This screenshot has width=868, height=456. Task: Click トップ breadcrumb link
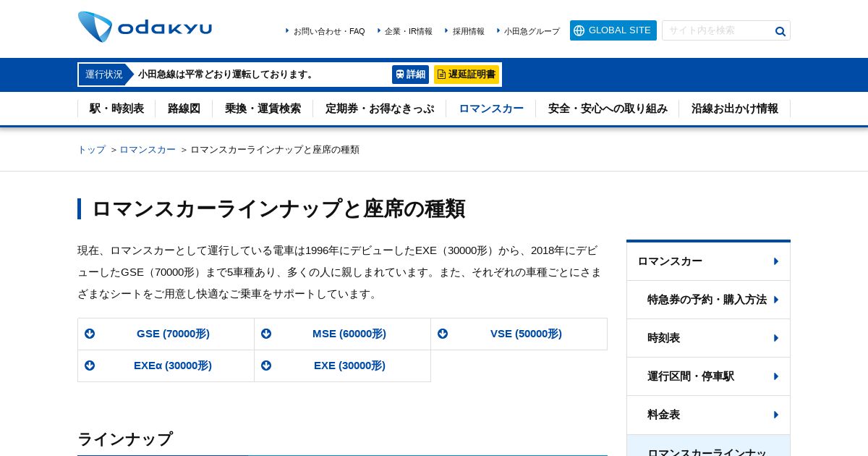coord(92,150)
